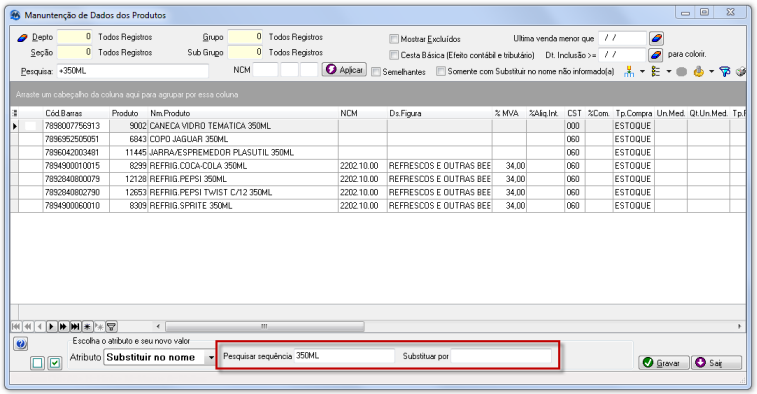Sort by Nm.Produto column header
This screenshot has height=394, width=757.
243,113
